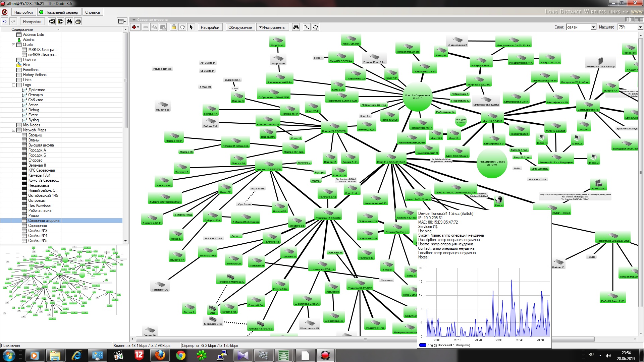Click the layout-in-circle arrows icon

click(316, 27)
